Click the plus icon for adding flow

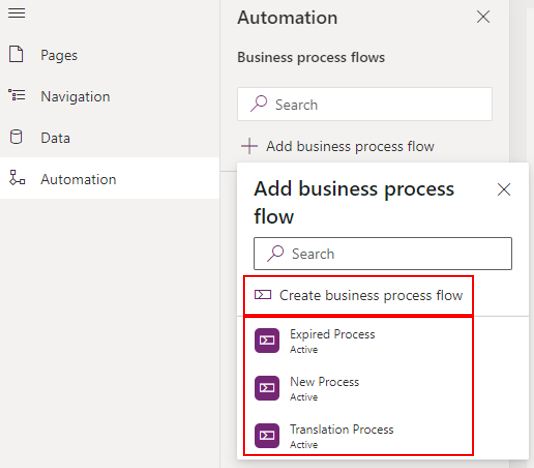(x=249, y=146)
